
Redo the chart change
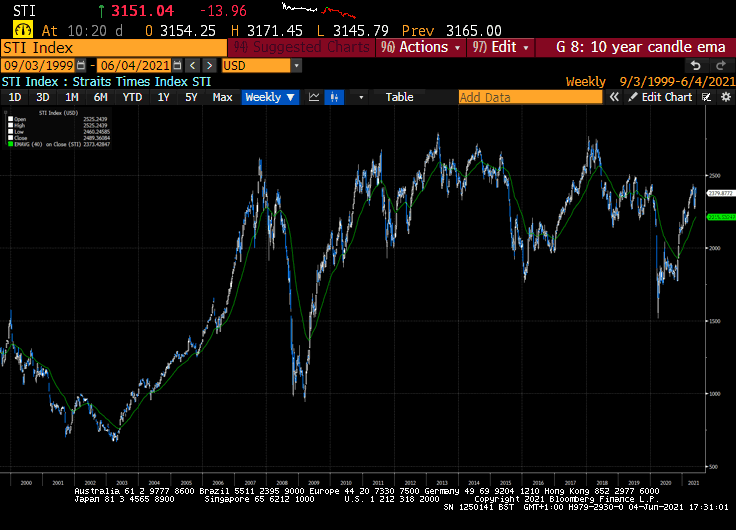(x=720, y=66)
